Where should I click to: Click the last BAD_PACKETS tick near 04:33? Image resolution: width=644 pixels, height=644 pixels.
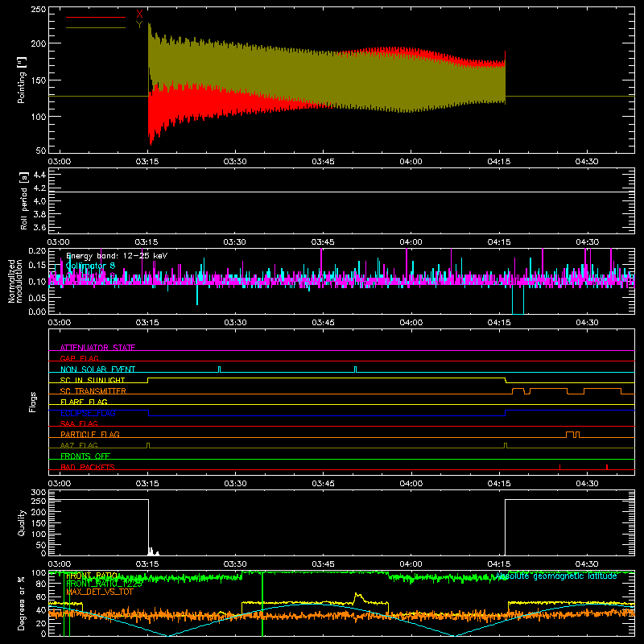point(607,467)
